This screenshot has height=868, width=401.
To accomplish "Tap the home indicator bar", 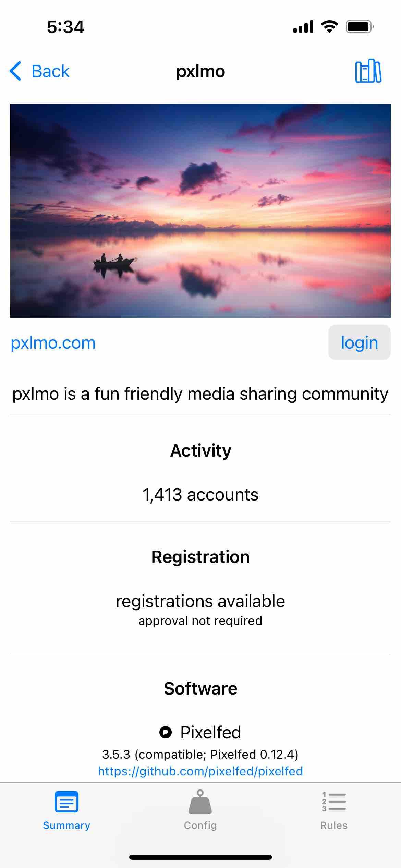I will (x=200, y=857).
